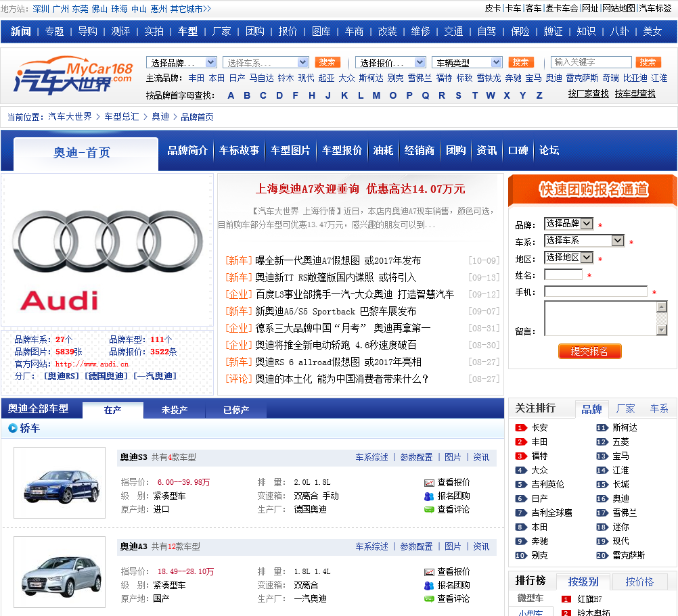Click the 留言 scrollbar down arrow
678x616 pixels.
pyautogui.click(x=662, y=330)
